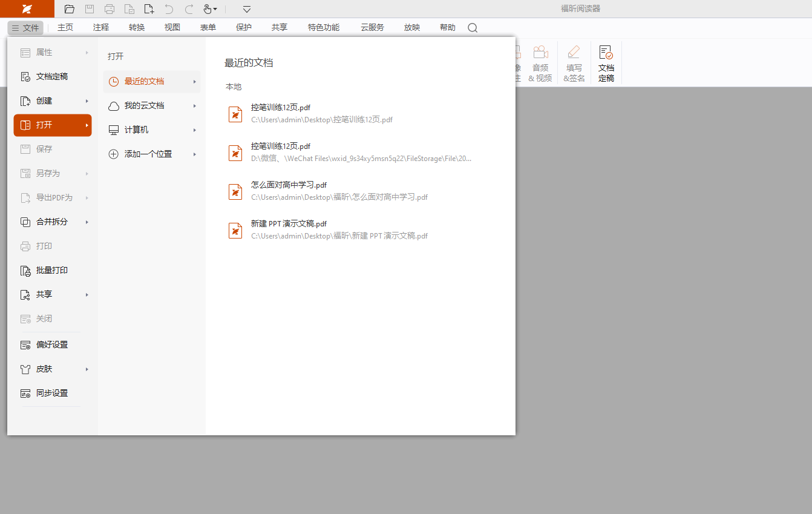The image size is (812, 514).
Task: Switch to the 注释 ribbon tab
Action: click(101, 27)
